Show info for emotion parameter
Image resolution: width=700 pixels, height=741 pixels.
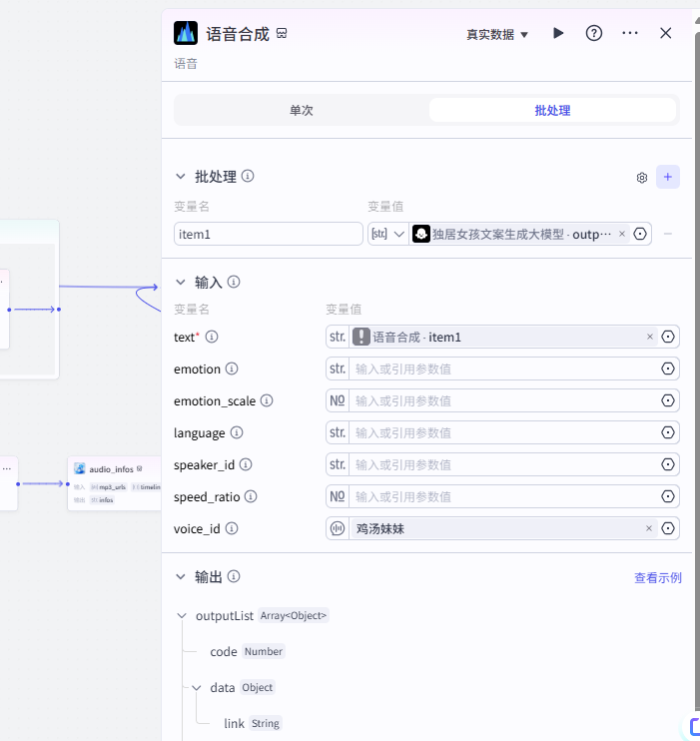(232, 369)
